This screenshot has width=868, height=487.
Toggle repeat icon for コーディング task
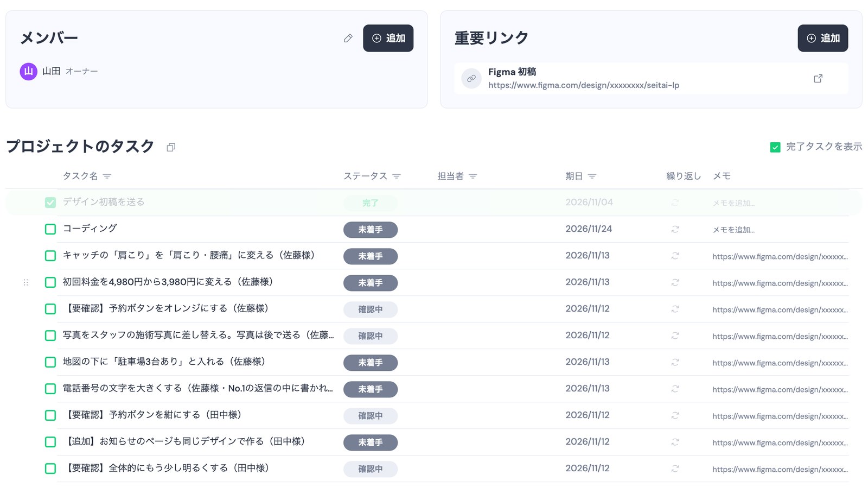675,229
